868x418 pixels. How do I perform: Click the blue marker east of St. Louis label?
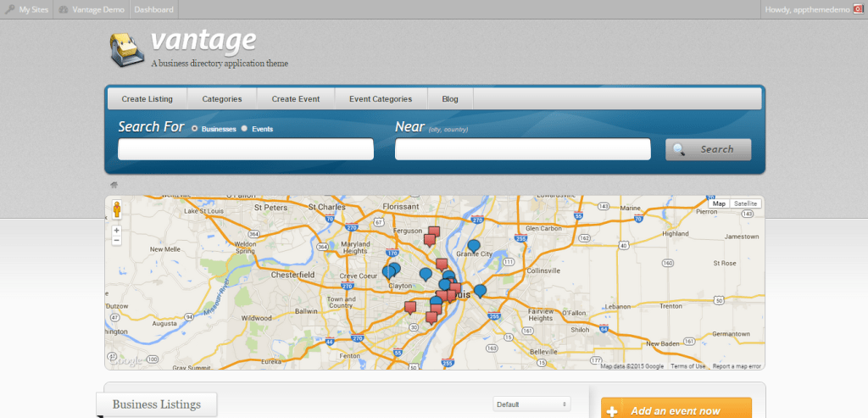click(480, 291)
